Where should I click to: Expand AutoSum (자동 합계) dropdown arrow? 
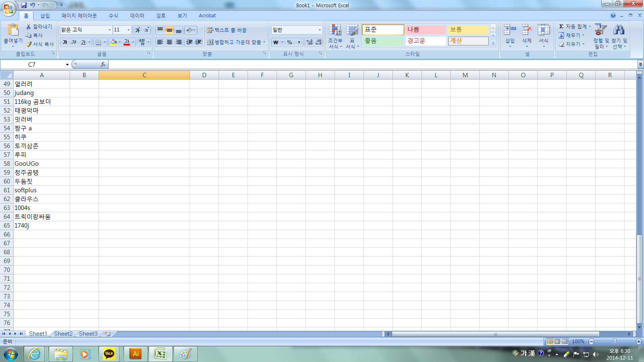[590, 27]
